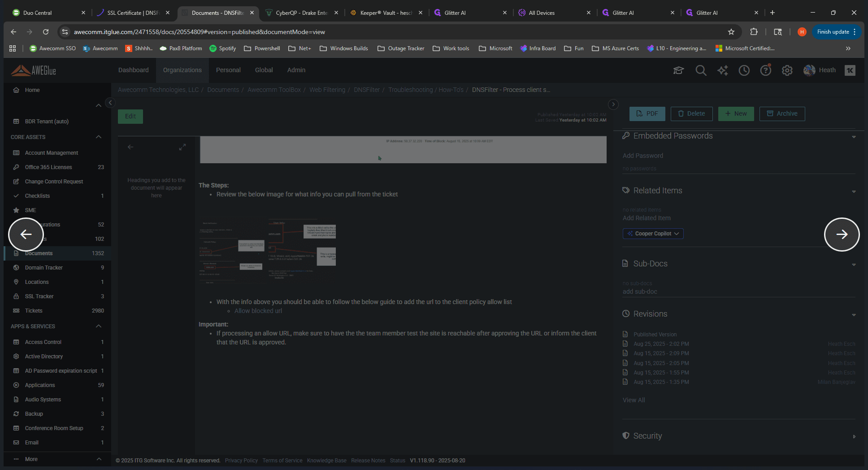Go to previous image with left arrow
The width and height of the screenshot is (868, 470).
tap(26, 234)
